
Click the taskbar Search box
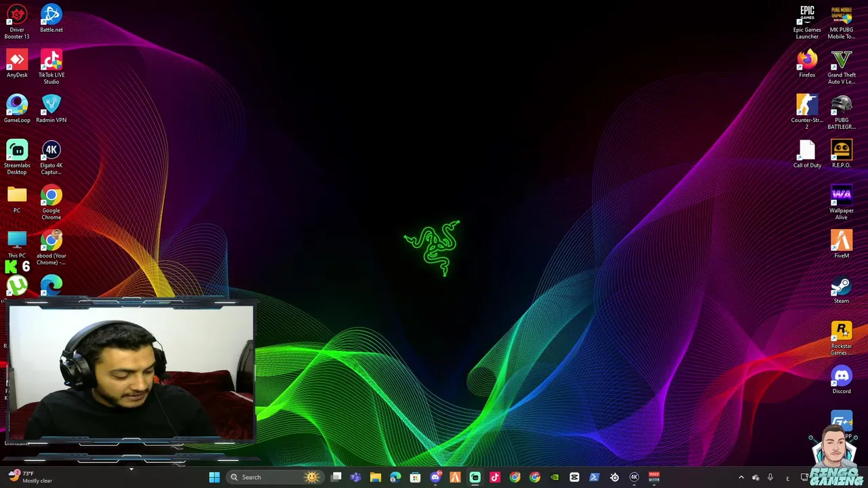(275, 477)
